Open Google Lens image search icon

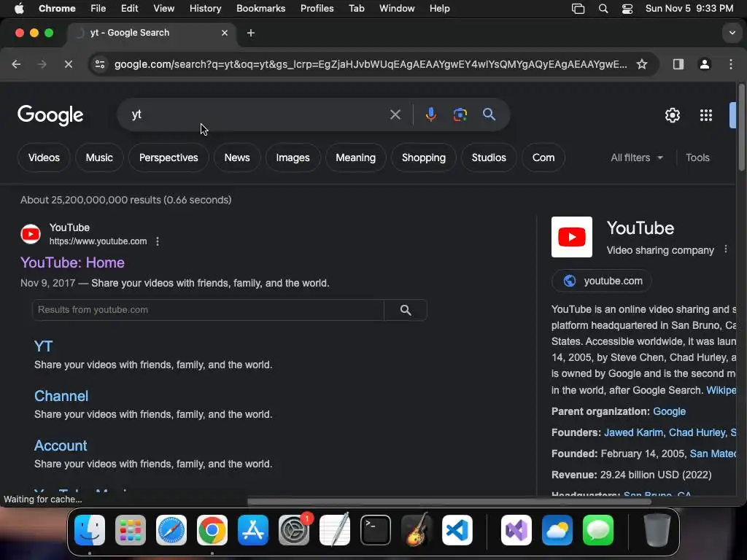coord(460,114)
